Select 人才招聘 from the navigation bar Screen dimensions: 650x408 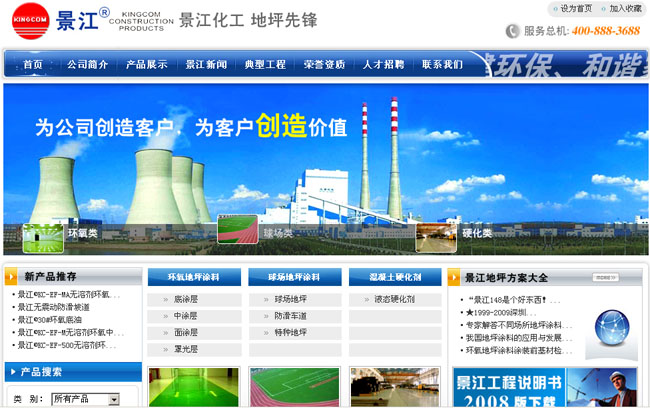pos(383,64)
